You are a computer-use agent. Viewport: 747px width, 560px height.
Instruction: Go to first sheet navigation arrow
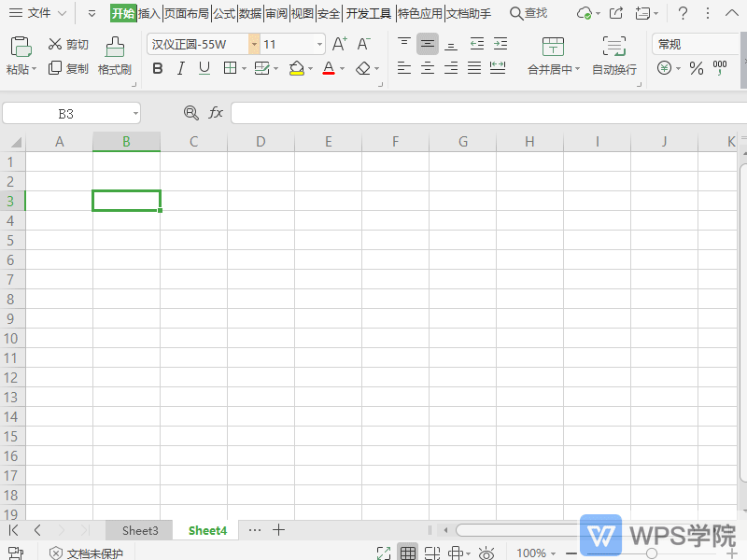click(x=13, y=530)
